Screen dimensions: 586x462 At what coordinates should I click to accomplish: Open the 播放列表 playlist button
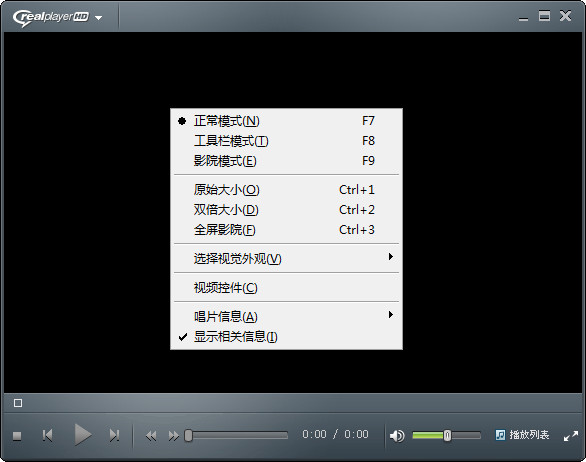point(522,435)
